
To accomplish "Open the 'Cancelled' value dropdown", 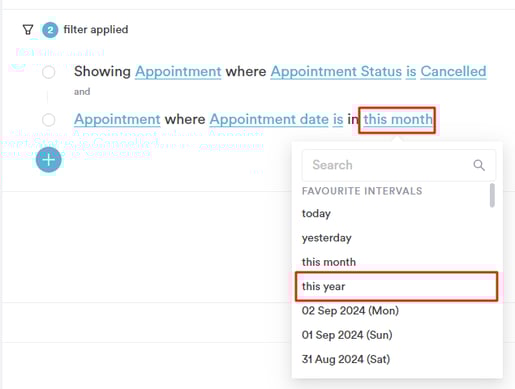I will pos(453,71).
